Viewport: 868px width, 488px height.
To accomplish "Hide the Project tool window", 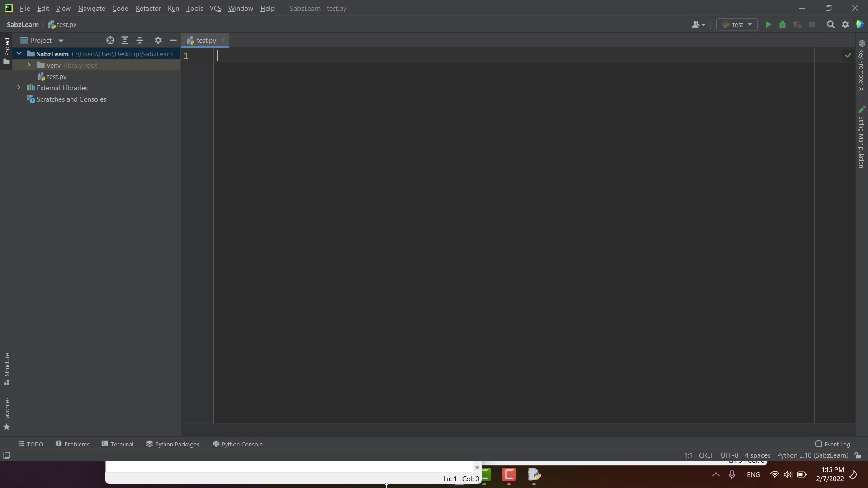I will click(173, 41).
